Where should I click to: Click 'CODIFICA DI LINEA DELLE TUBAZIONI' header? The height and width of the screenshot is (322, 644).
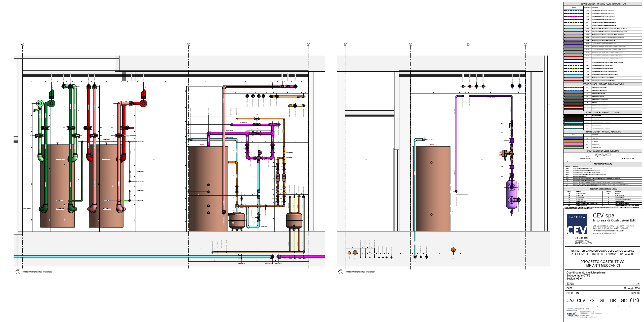pos(603,151)
